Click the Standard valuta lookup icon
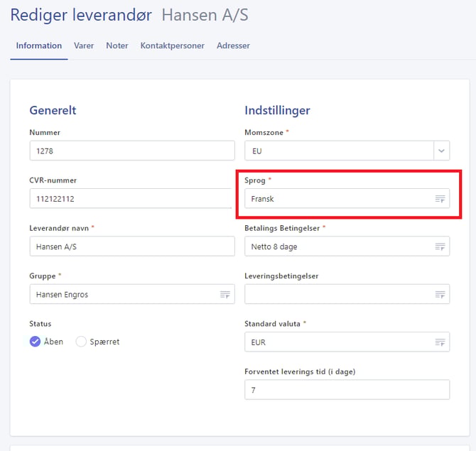476x451 pixels. click(440, 342)
